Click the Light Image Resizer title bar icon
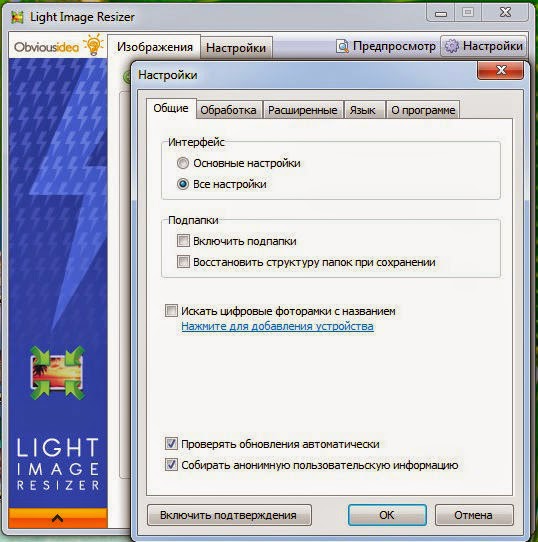 point(18,17)
